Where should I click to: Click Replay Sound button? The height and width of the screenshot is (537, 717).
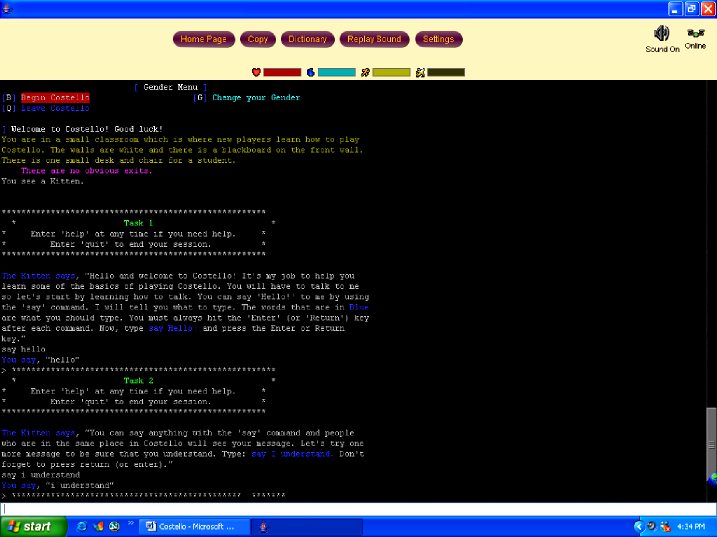[x=374, y=39]
